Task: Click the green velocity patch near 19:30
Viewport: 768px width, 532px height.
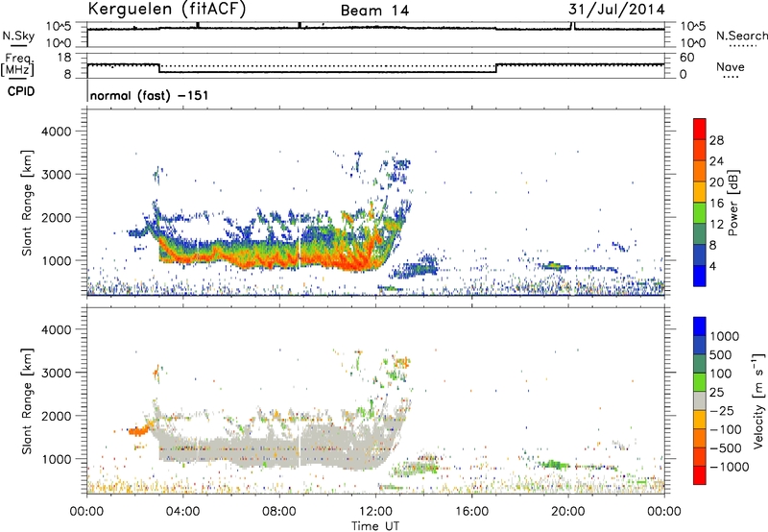Action: [555, 464]
